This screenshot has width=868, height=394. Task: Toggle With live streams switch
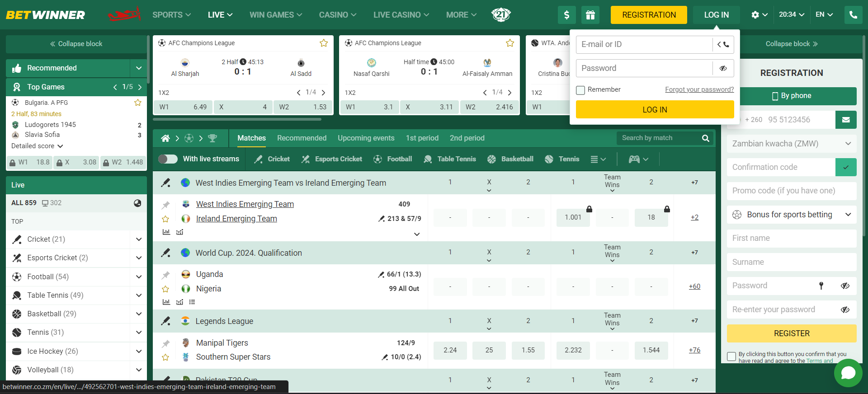tap(168, 159)
